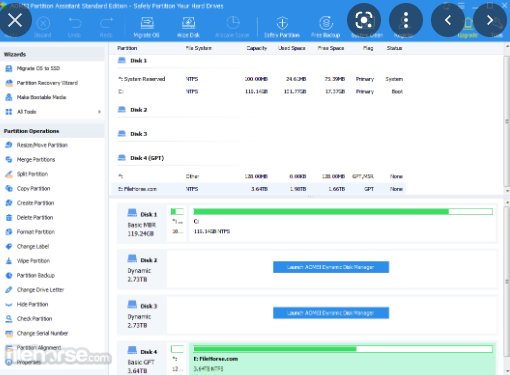Close the image viewer overlay

tap(15, 20)
